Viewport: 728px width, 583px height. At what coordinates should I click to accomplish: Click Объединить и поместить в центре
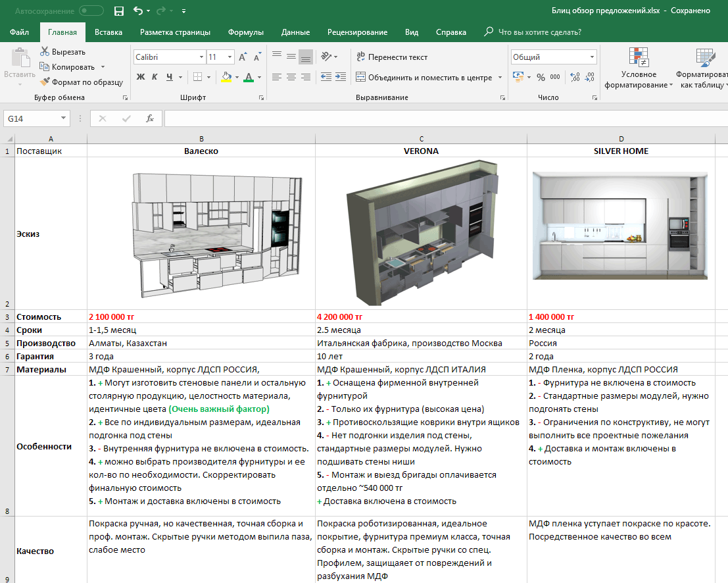[424, 78]
